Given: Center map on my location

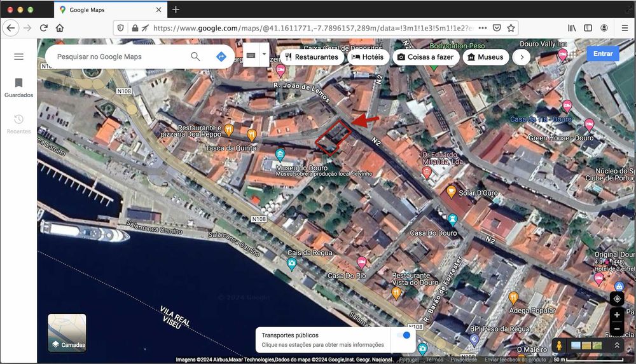Looking at the screenshot, I should tap(617, 299).
